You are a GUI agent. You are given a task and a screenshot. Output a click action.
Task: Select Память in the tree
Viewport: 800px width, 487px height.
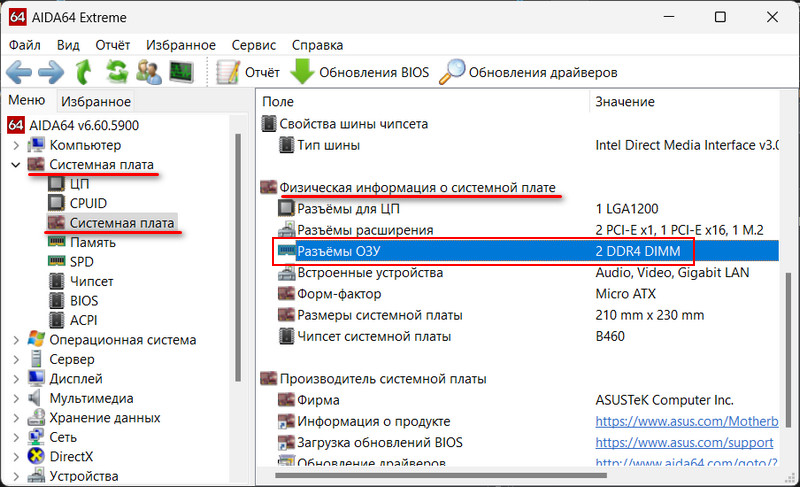(93, 242)
